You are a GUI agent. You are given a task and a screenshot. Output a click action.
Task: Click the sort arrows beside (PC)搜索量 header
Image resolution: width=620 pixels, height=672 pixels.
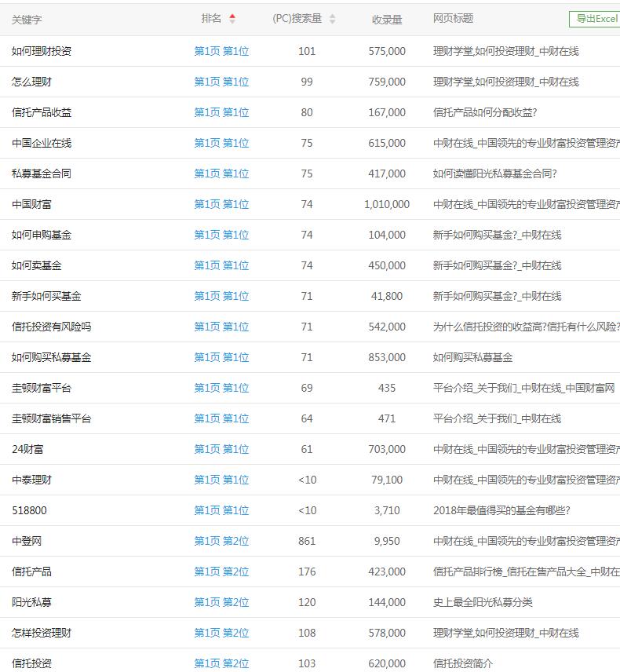[332, 19]
